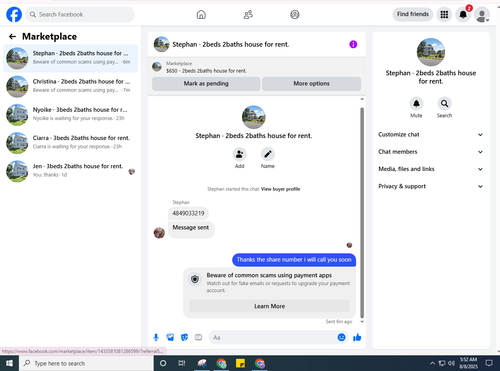Click the Search Facebook input field

click(x=80, y=15)
